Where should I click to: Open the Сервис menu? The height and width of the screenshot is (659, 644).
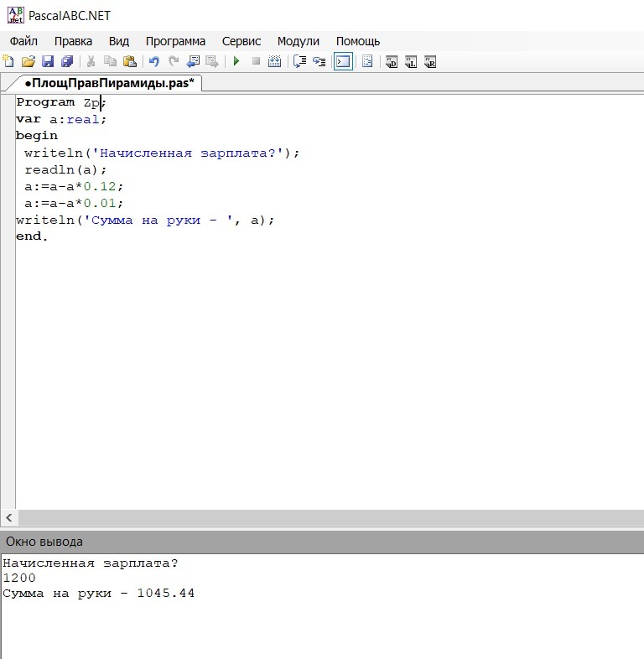241,41
